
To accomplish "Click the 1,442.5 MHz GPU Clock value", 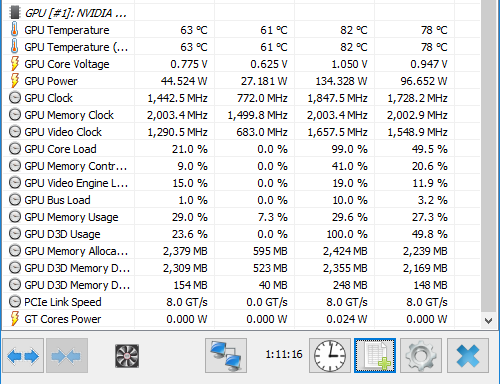I will pyautogui.click(x=177, y=98).
